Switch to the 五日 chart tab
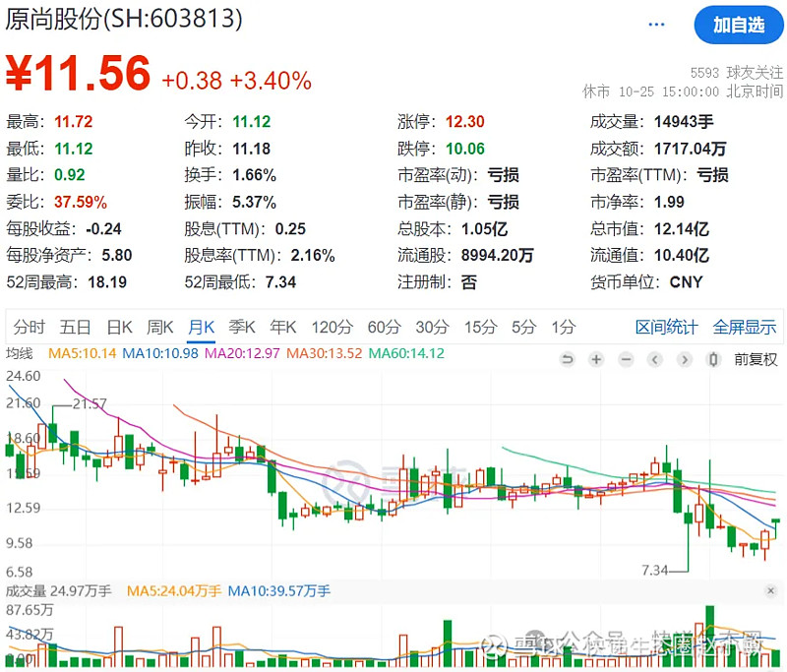 [x=75, y=328]
